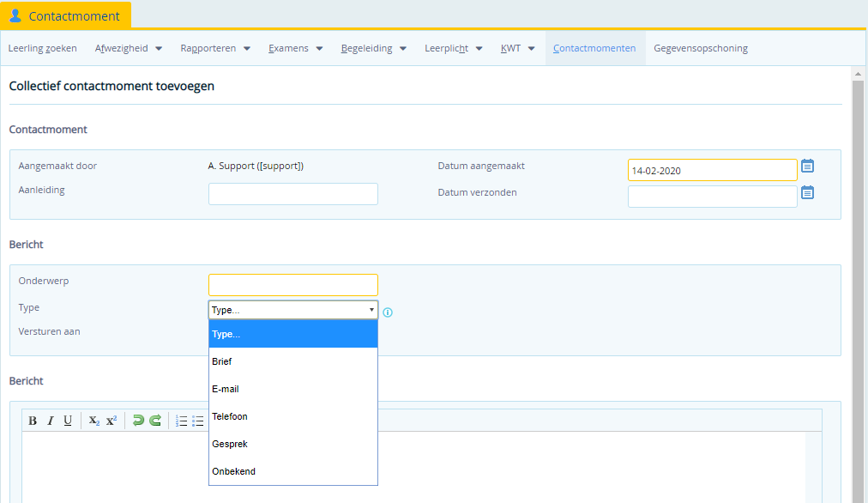Open calendar picker for Datum aangemaakt
Viewport: 868px width, 503px height.
pyautogui.click(x=808, y=166)
